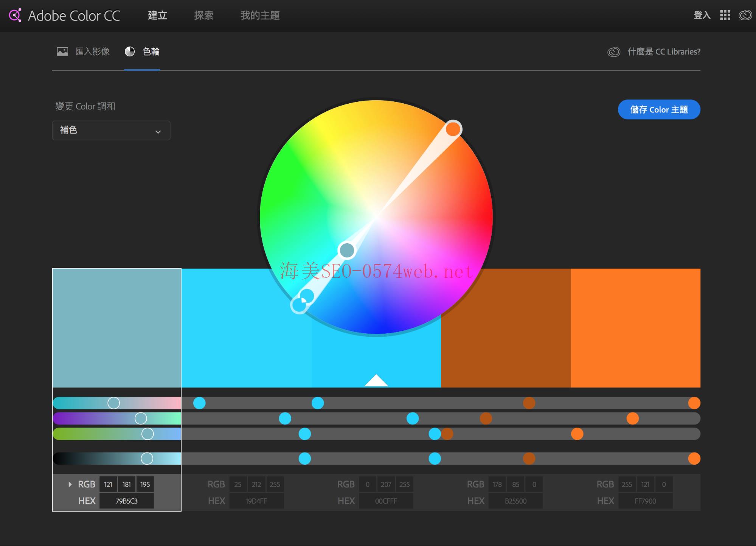The height and width of the screenshot is (546, 756).
Task: Select the 匯入影像 image icon
Action: click(62, 51)
